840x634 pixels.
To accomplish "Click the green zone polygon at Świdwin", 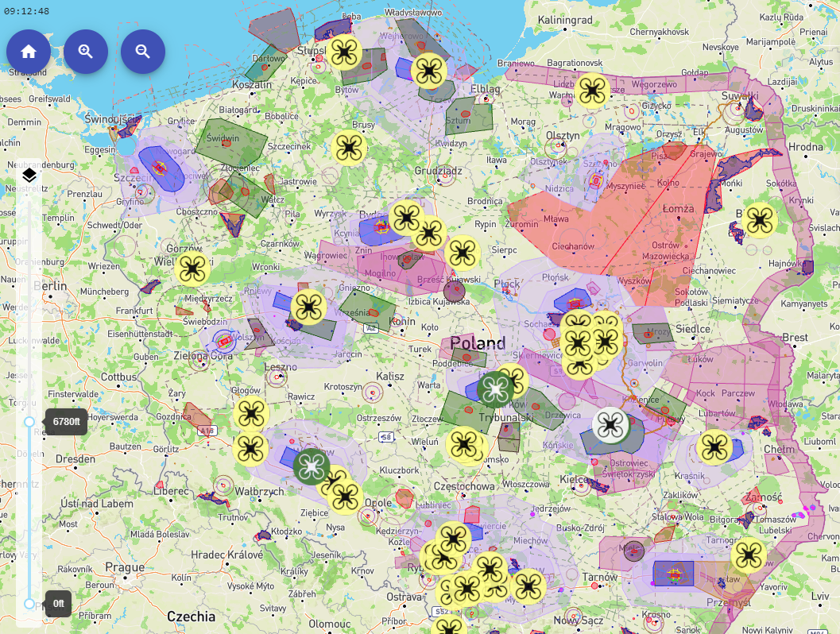I will point(231,142).
